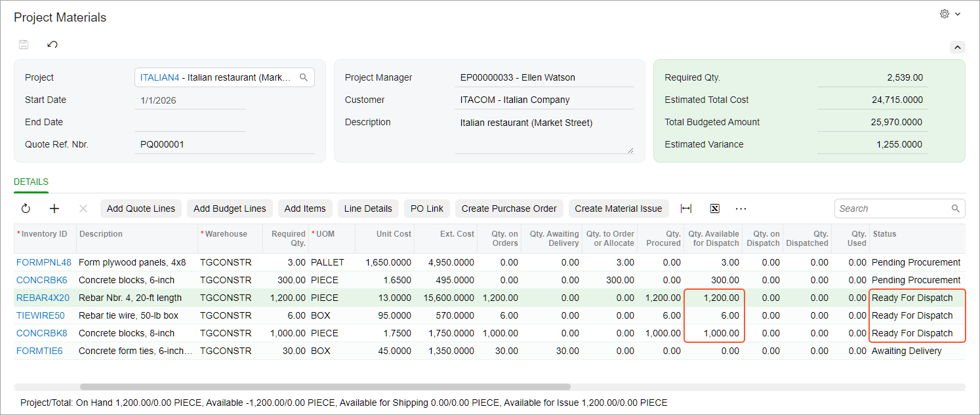Open the REBAR4X20 inventory link

43,298
